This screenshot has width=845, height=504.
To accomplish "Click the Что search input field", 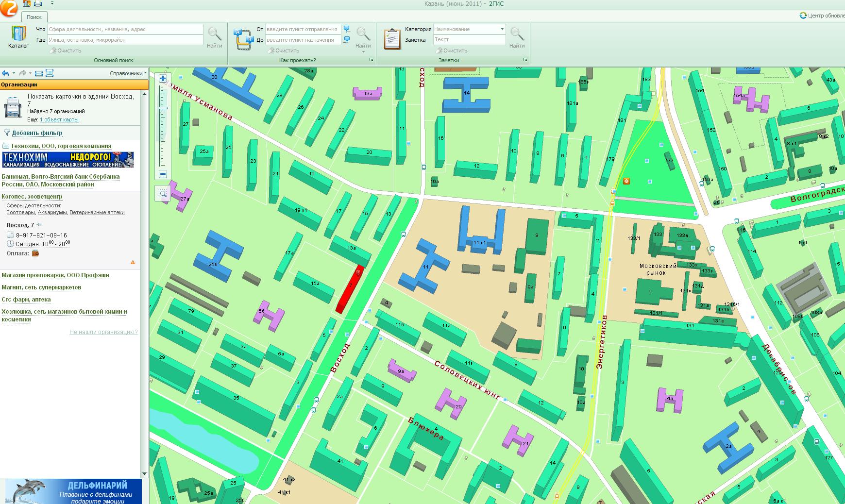I will tap(125, 29).
